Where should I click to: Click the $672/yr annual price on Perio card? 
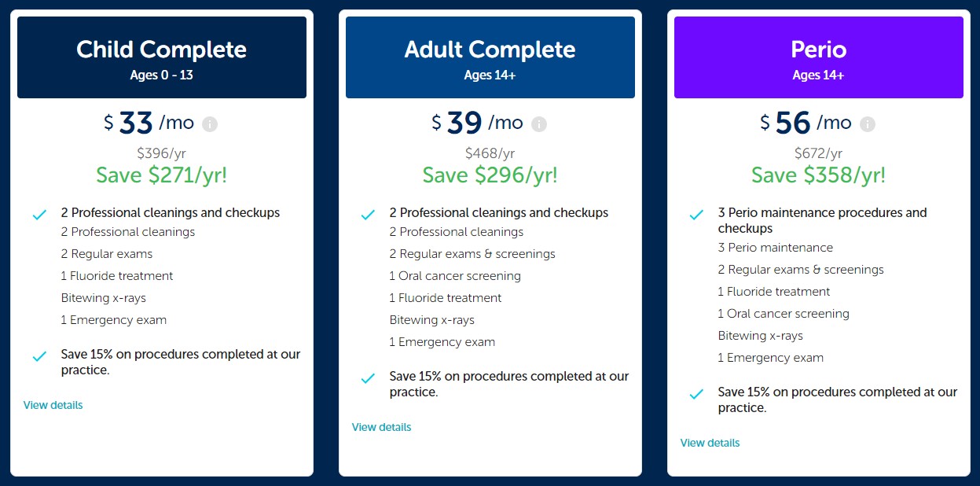tap(819, 153)
